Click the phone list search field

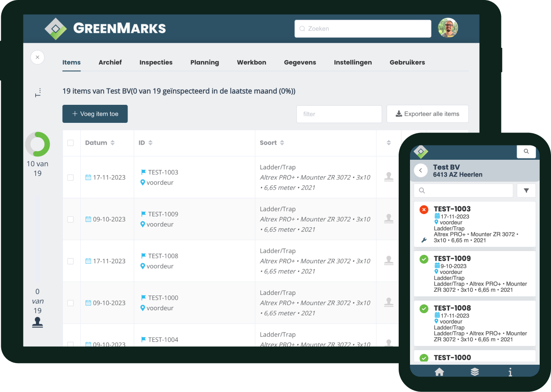coord(463,190)
